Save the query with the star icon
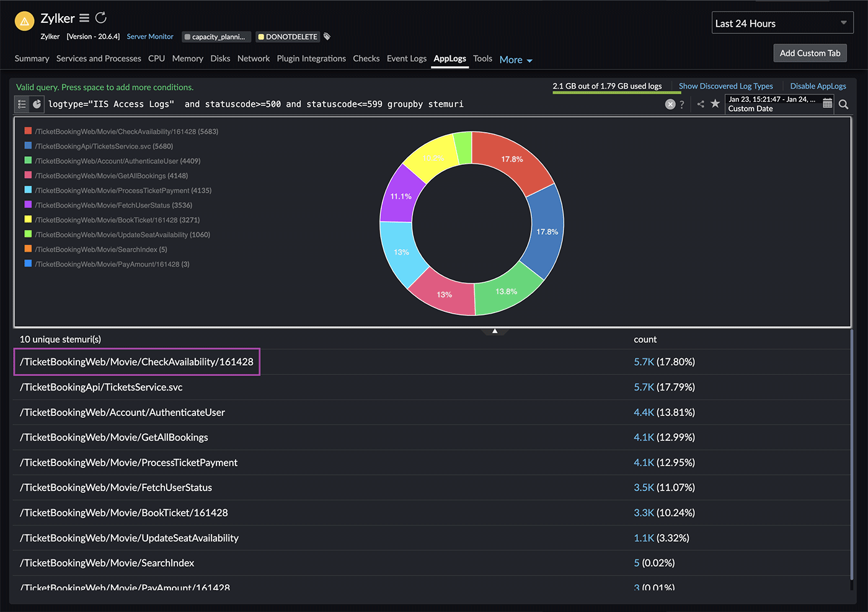Viewport: 868px width, 612px height. [x=715, y=104]
